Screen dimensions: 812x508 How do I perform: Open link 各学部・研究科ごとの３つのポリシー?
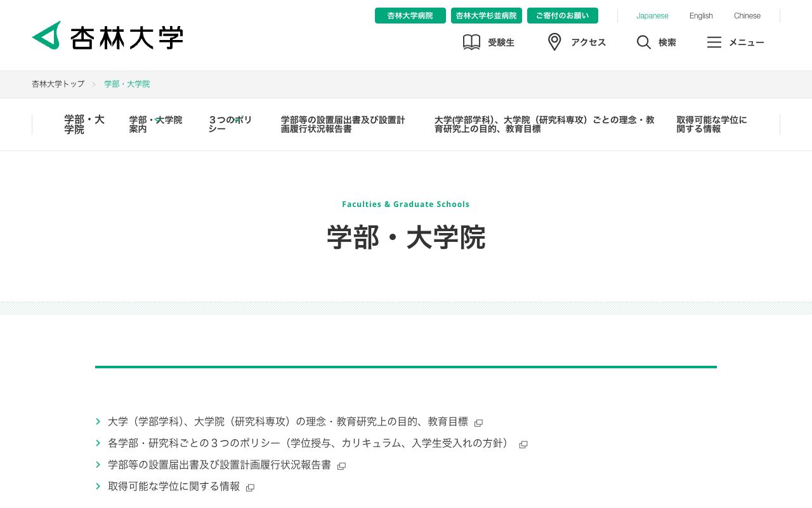click(x=310, y=443)
